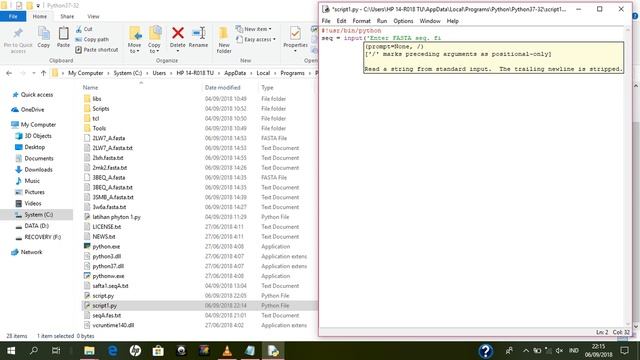Click the Pin to Quick access icon

[18, 34]
